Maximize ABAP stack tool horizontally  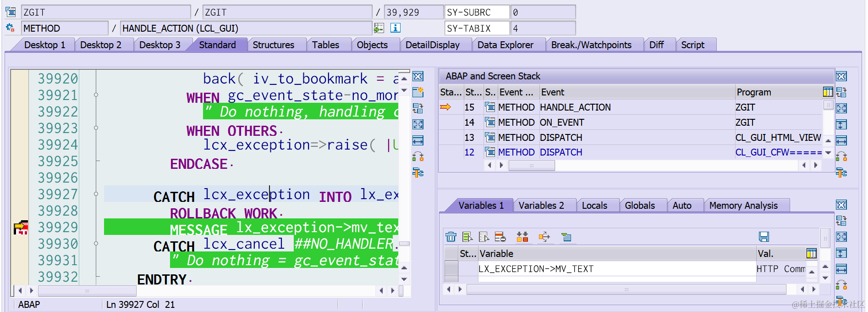(x=841, y=140)
